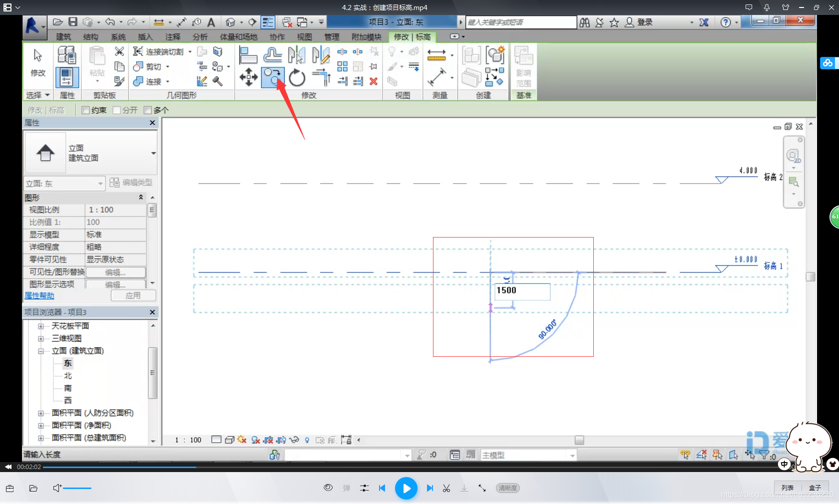Open the 视图 ribbon tab
839x504 pixels.
click(x=304, y=37)
